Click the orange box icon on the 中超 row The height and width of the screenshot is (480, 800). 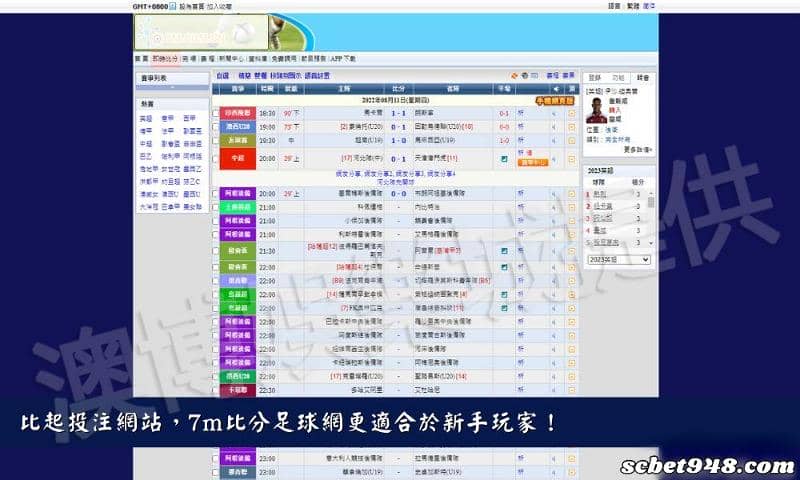(x=571, y=159)
